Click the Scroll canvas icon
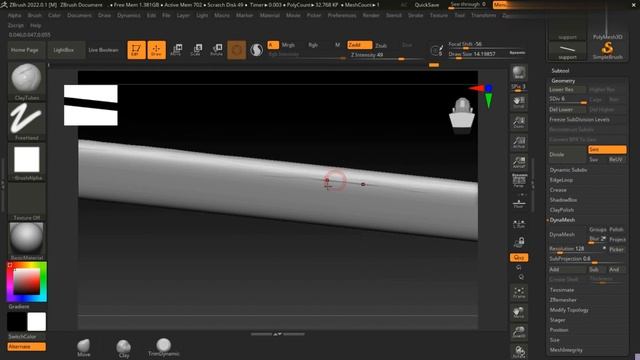Image resolution: width=640 pixels, height=360 pixels. click(519, 102)
